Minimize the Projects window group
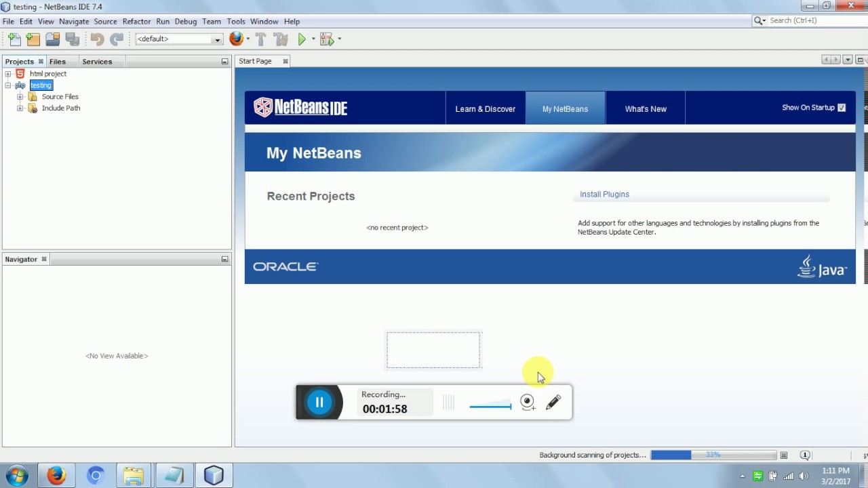This screenshot has height=488, width=868. tap(224, 62)
